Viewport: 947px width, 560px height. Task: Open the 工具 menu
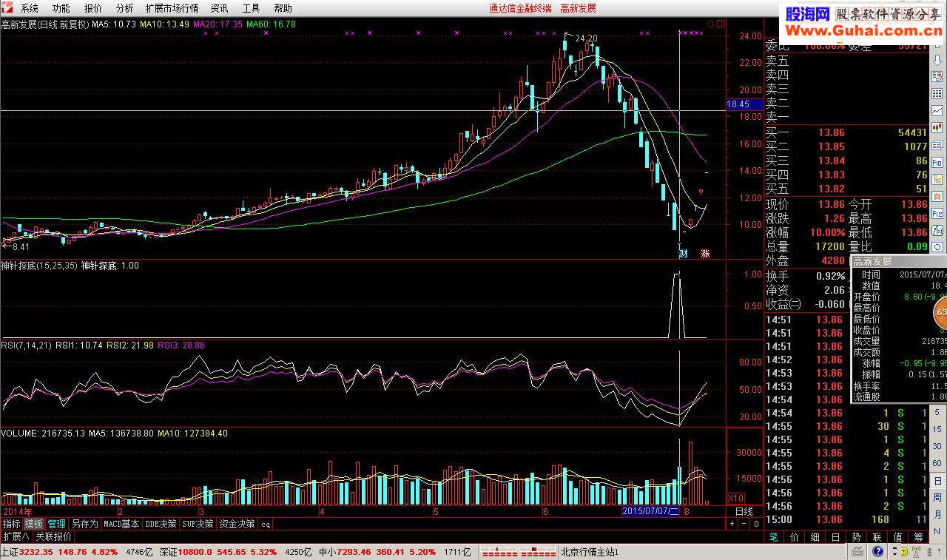point(252,8)
